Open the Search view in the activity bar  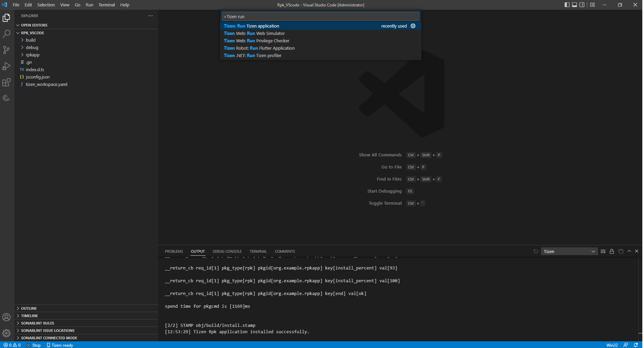tap(6, 34)
